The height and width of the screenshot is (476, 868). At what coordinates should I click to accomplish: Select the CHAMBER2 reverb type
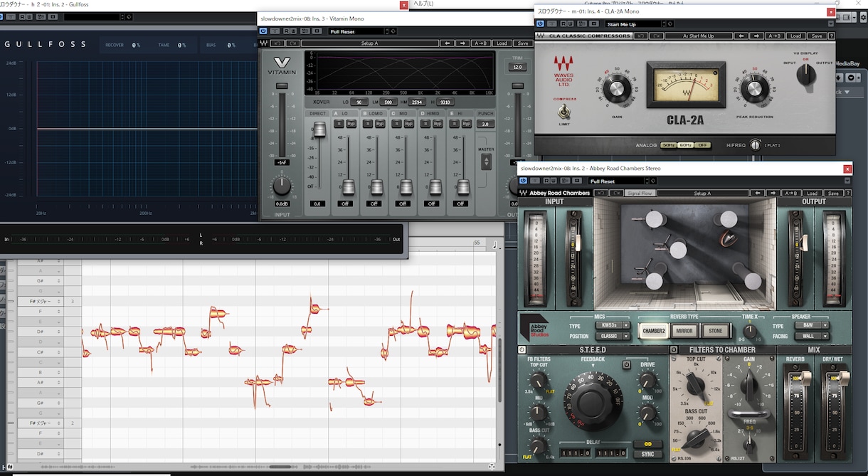[654, 331]
